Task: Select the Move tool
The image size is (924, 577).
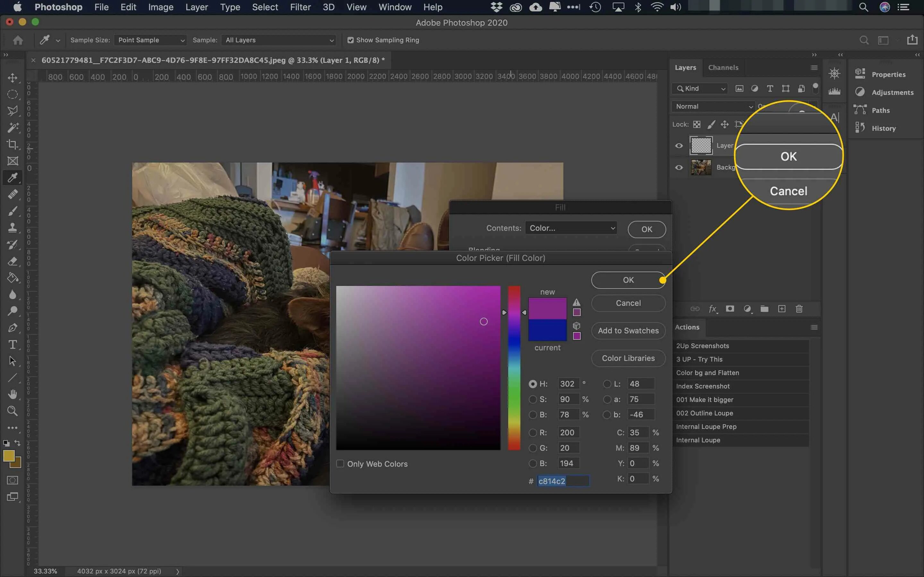Action: pos(13,78)
